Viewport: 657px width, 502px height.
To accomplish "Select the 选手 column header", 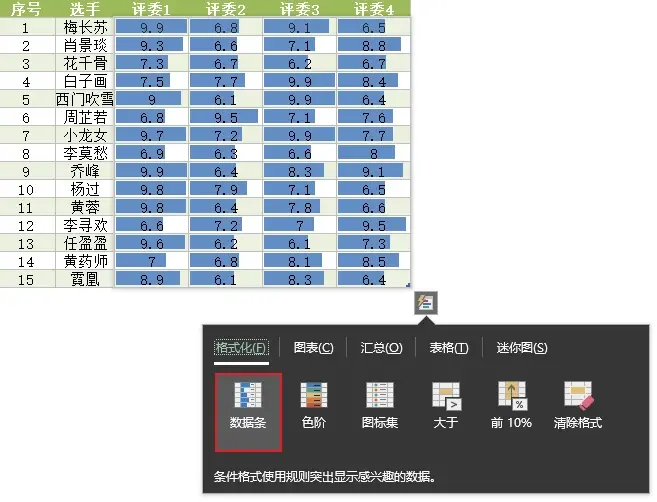I will point(85,8).
